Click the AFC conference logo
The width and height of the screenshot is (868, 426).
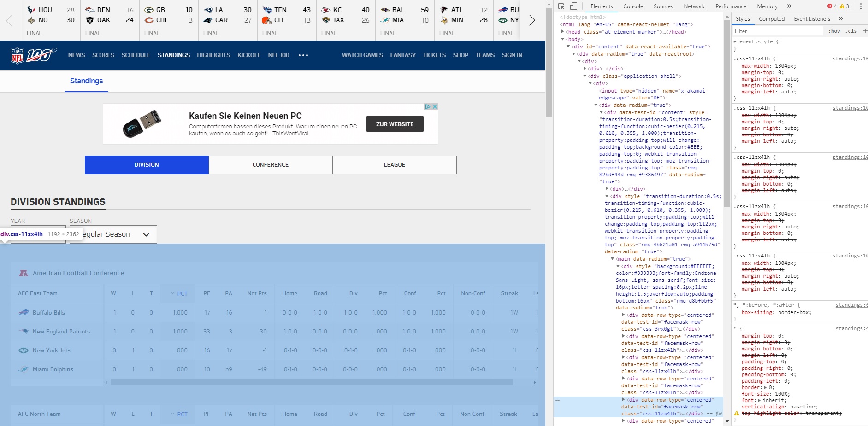[x=24, y=273]
